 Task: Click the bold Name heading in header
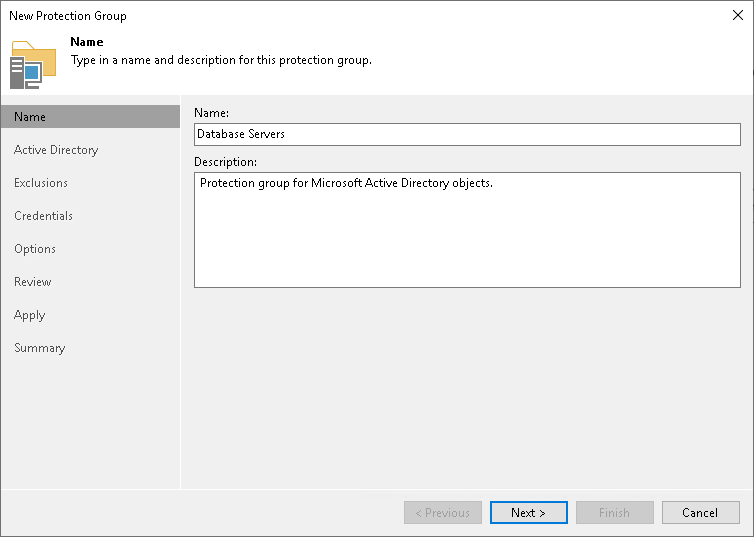(88, 43)
